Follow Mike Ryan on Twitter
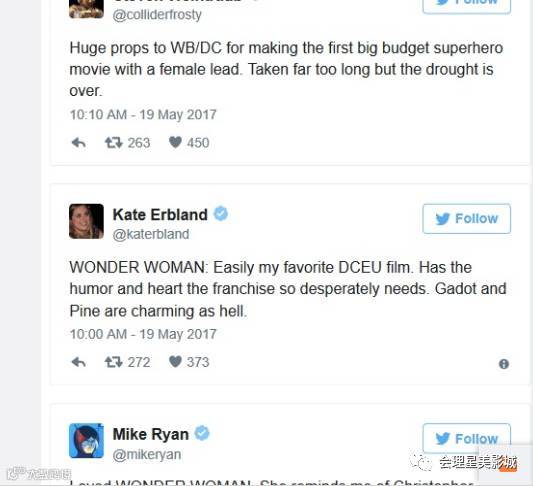Screen dimensions: 533x486 (x=467, y=438)
